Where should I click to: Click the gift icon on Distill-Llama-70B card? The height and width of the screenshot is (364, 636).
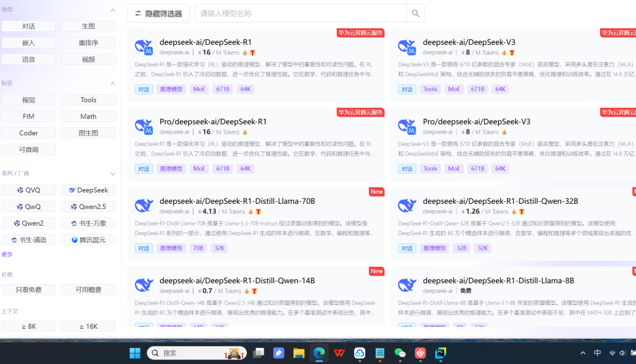pyautogui.click(x=259, y=212)
